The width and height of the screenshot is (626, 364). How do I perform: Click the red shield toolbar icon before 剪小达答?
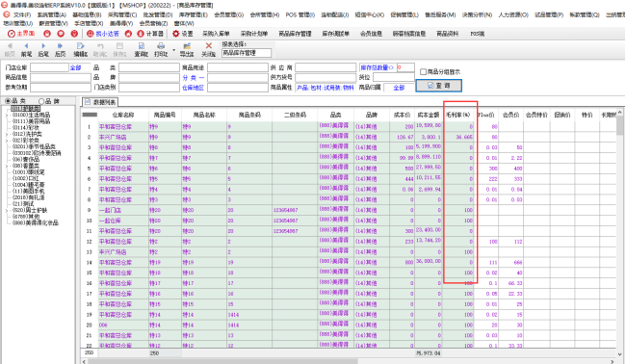point(74,34)
